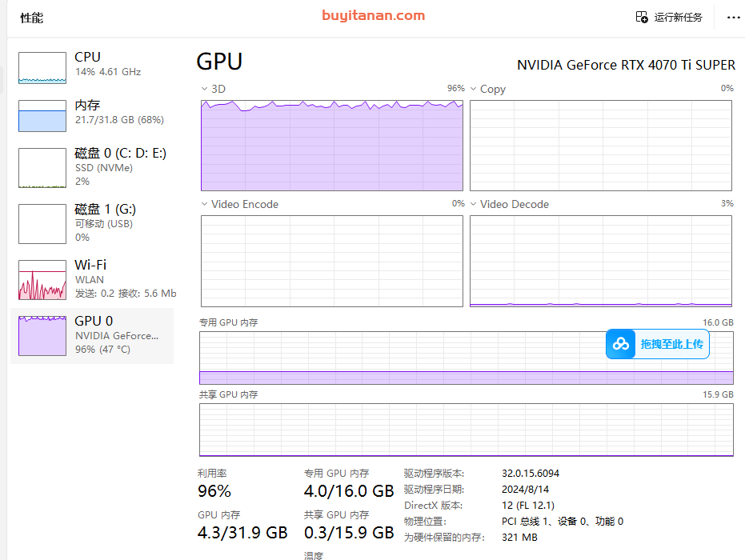Select the Wi-Fi network thumbnail graph
Image resolution: width=745 pixels, height=560 pixels.
(42, 280)
